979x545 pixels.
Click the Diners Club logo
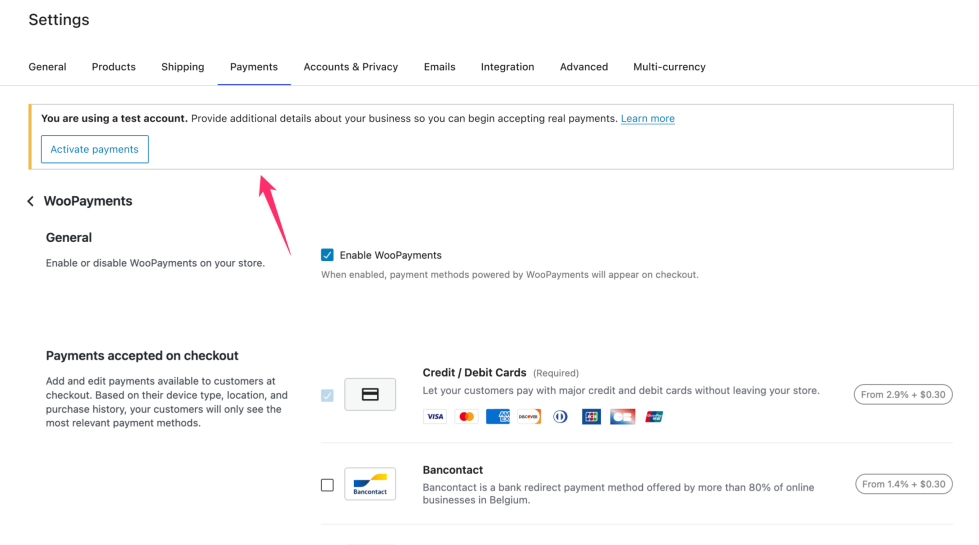(560, 417)
